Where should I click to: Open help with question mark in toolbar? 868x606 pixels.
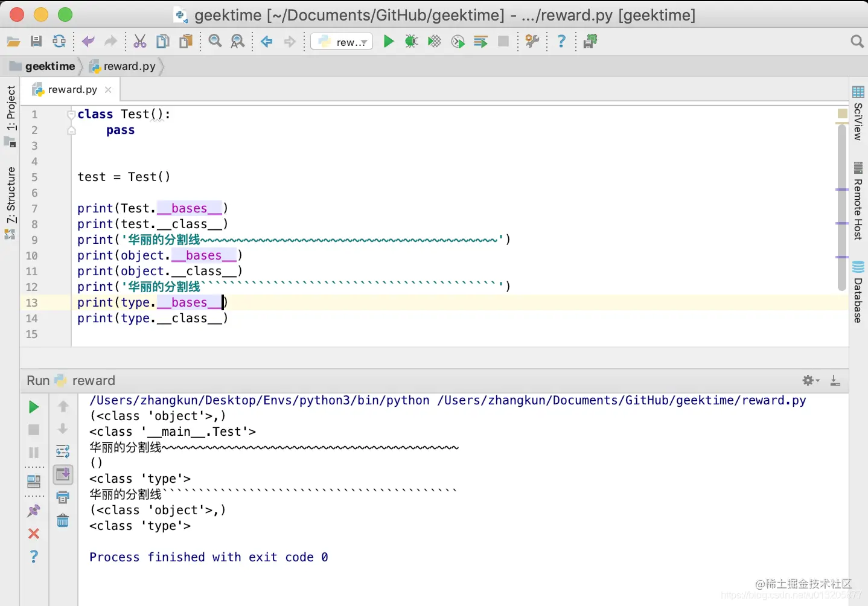tap(561, 42)
